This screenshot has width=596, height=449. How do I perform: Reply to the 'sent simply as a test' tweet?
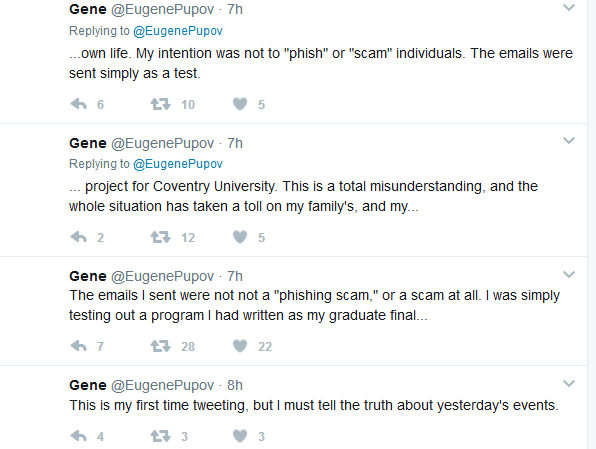coord(79,104)
